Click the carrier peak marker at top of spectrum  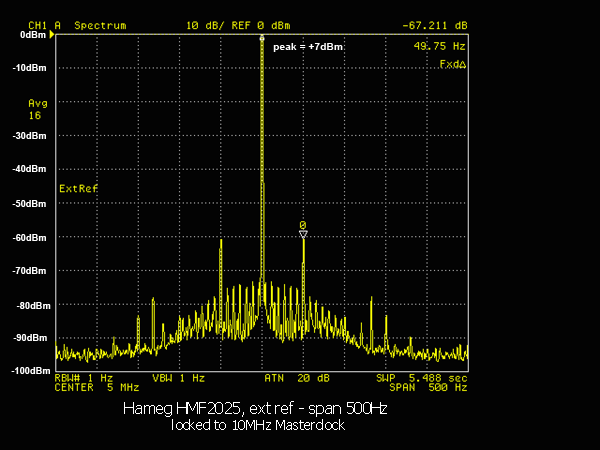click(262, 38)
